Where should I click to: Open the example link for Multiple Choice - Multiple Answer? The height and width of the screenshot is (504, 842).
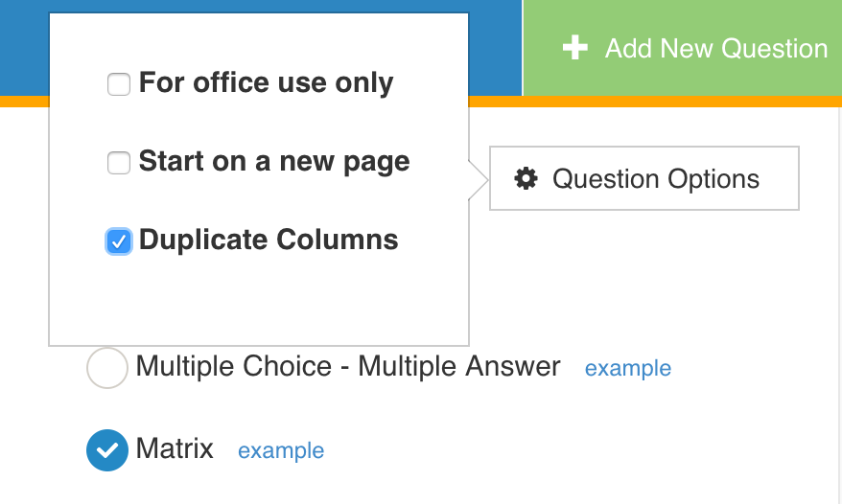tap(627, 368)
